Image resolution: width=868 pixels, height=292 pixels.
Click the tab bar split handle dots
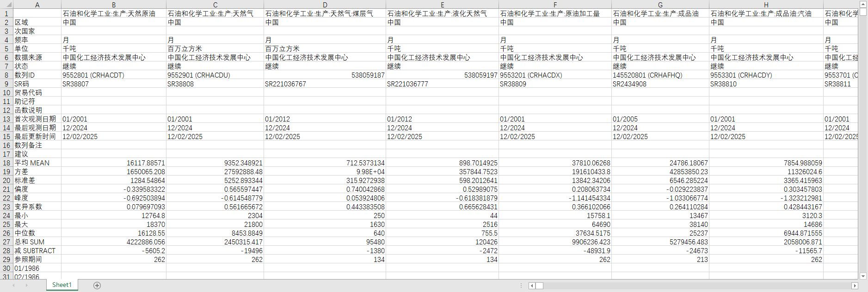point(521,286)
